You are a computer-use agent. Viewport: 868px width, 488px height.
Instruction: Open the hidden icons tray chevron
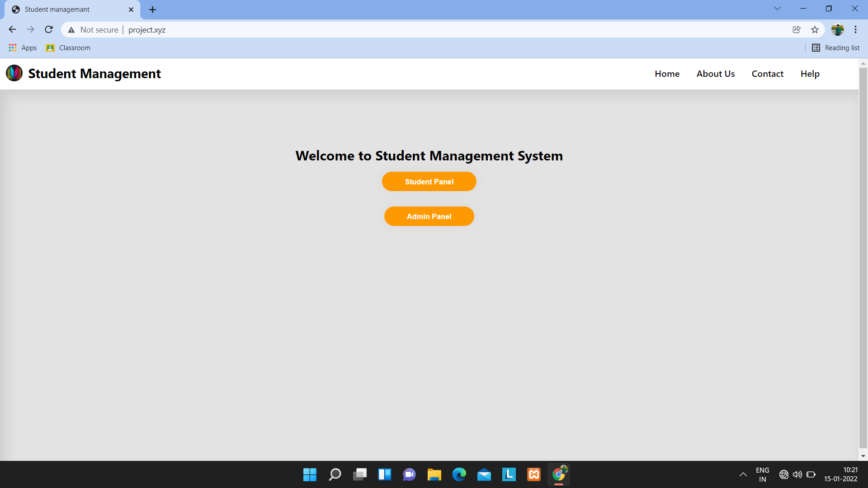coord(743,474)
